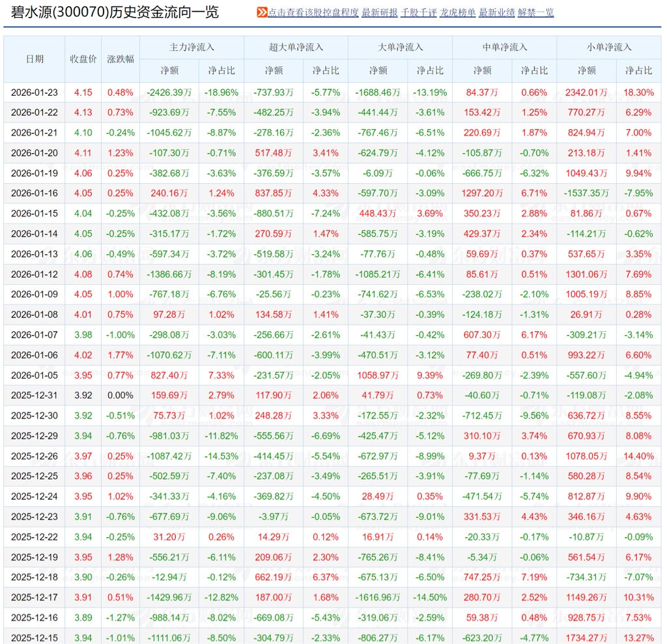
Task: Select the 2026-01-22 date cell
Action: pyautogui.click(x=35, y=112)
